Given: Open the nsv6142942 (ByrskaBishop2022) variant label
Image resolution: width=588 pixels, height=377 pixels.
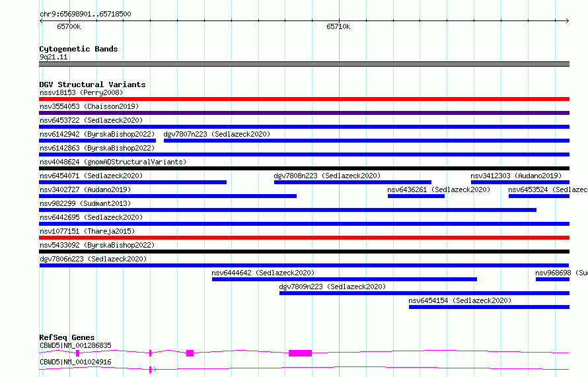Looking at the screenshot, I should point(97,134).
